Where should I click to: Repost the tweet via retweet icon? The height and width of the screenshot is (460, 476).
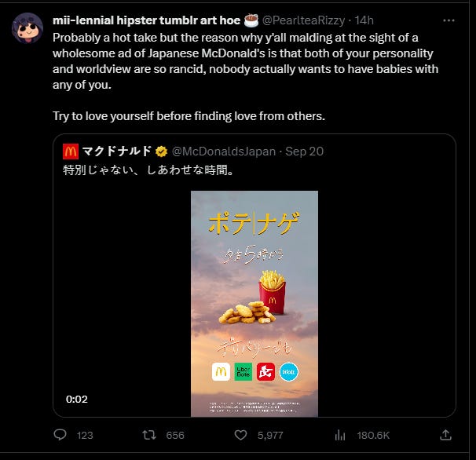[149, 435]
